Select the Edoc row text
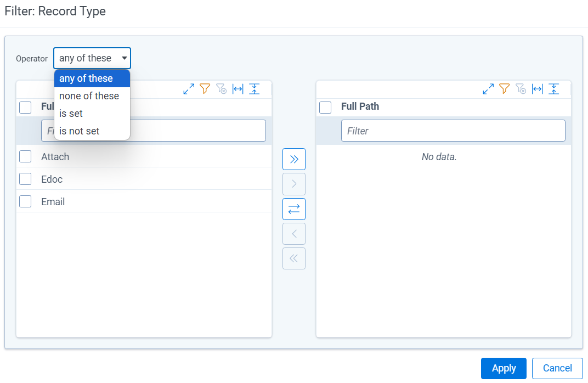Viewport: 588px width, 383px height. [x=52, y=179]
